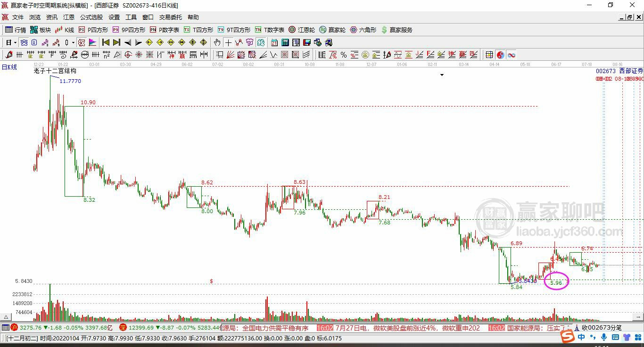Toggle the infinity loop icon
644x347 pixels.
click(x=512, y=55)
